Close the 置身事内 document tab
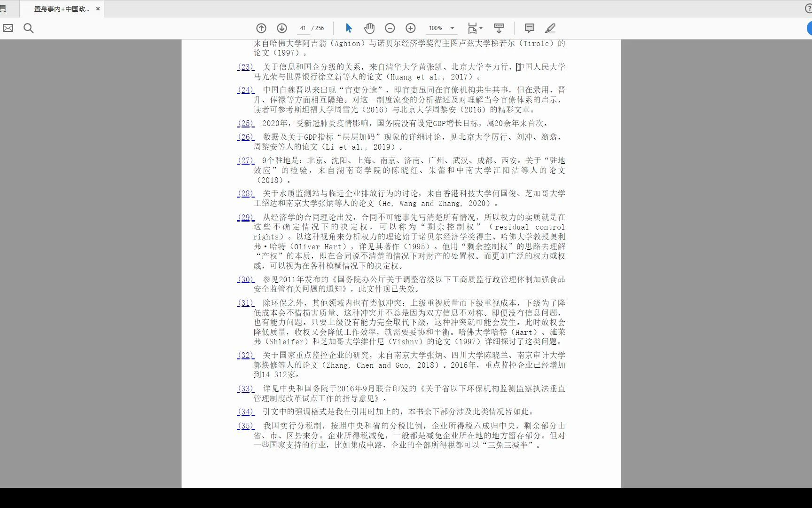The height and width of the screenshot is (508, 812). click(x=98, y=9)
